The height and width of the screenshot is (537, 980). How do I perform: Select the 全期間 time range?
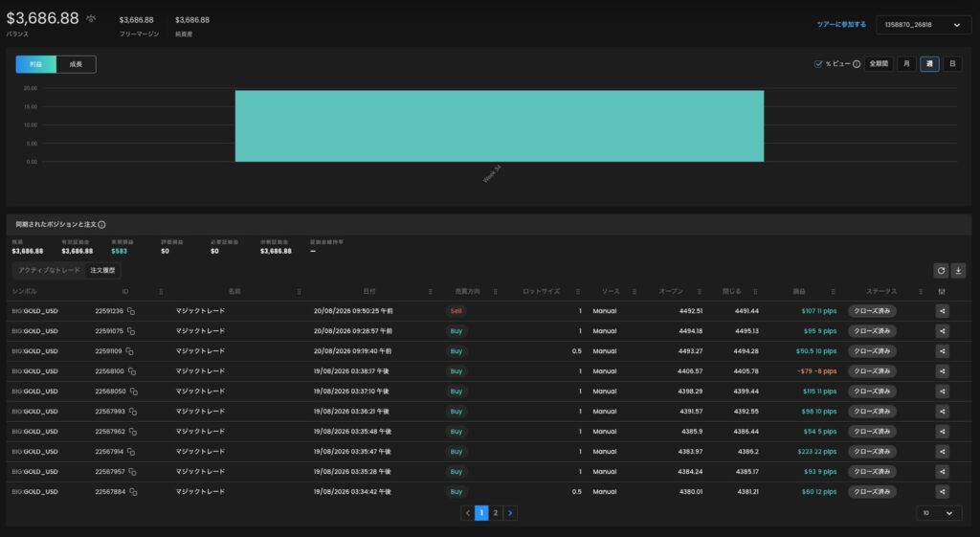pyautogui.click(x=879, y=64)
